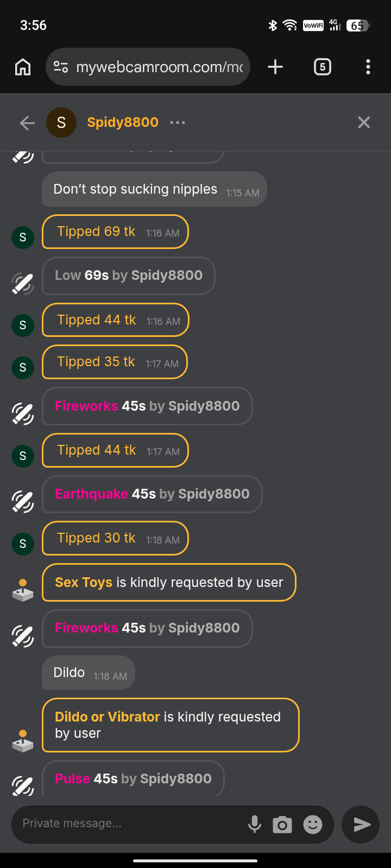Tap the 'Low 69s by Spidy8800' bubble
The image size is (391, 868).
(129, 276)
